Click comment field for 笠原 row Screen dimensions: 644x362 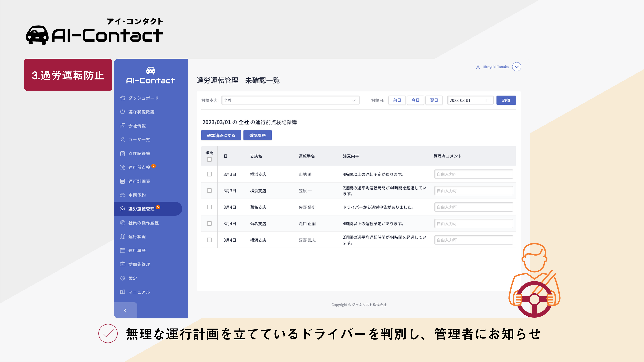[473, 191]
